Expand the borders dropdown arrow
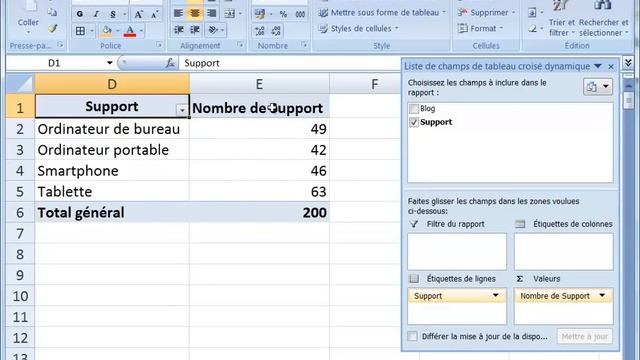 coord(91,31)
